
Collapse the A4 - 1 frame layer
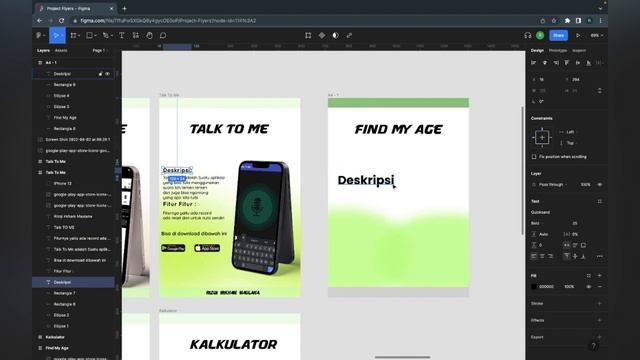[x=40, y=63]
